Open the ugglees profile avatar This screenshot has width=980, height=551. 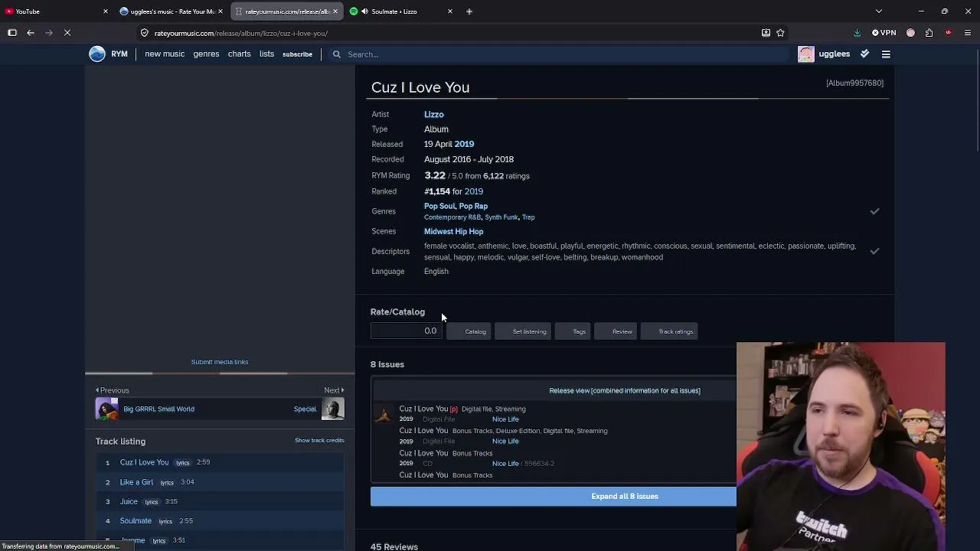point(806,54)
